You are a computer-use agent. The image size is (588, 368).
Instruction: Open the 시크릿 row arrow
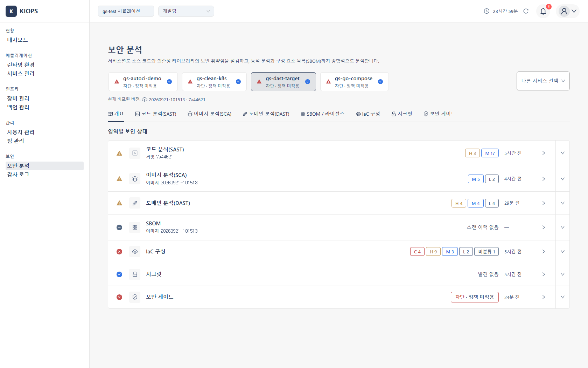(544, 274)
